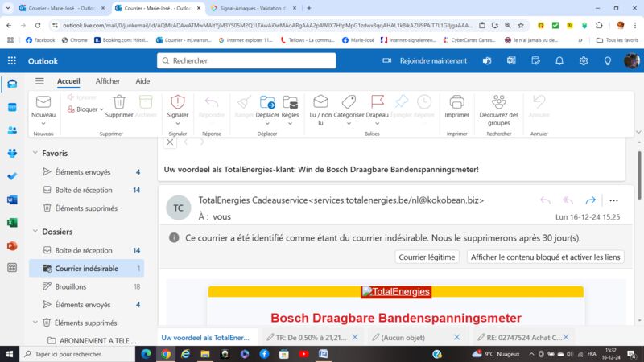Screen dimensions: 644x362
Task: Open the Signaler dropdown chevron
Action: 177,124
